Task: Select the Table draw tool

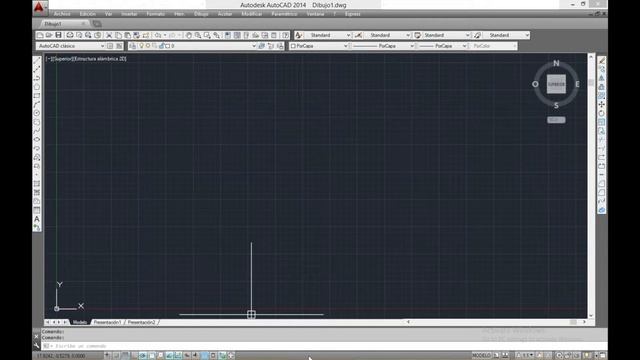Action: 37,210
